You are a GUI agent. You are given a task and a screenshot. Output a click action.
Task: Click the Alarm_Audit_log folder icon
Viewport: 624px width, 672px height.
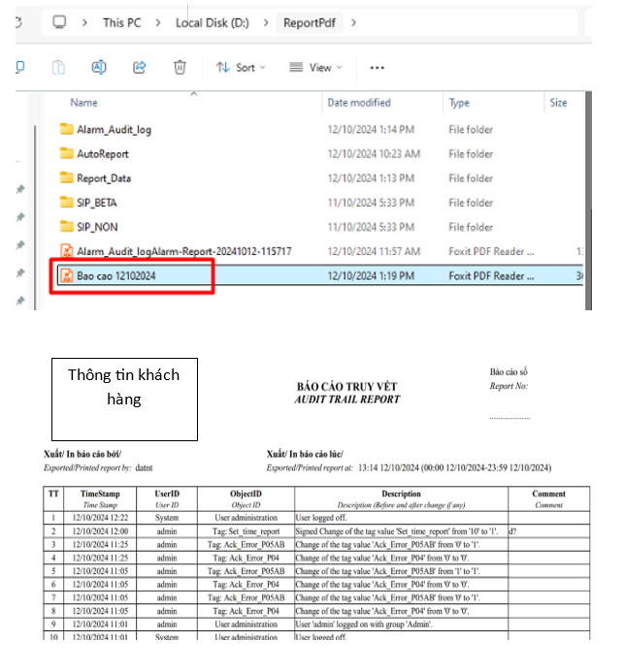coord(67,130)
